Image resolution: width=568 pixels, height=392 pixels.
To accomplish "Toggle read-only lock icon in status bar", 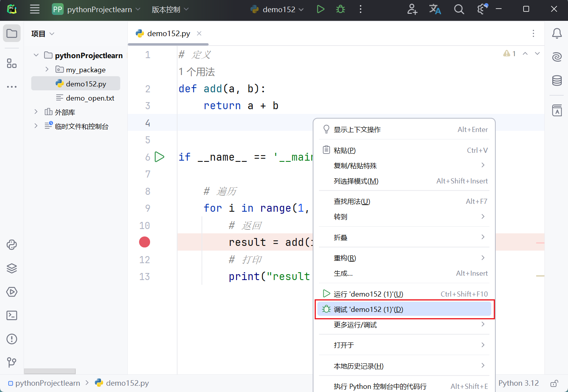I will (x=554, y=383).
